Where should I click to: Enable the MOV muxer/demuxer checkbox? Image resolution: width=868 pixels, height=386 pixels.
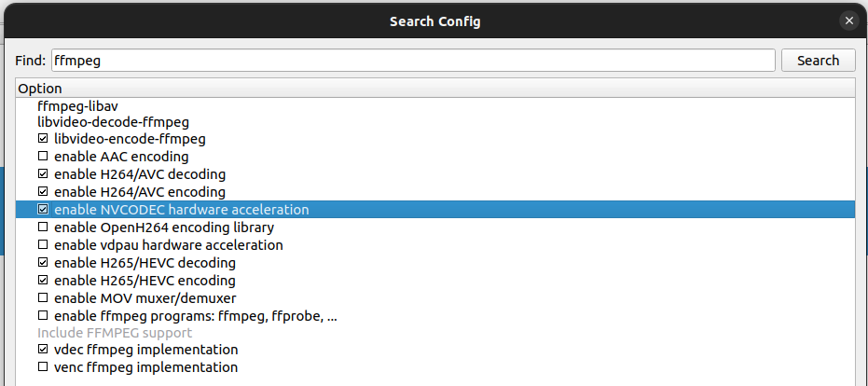43,298
